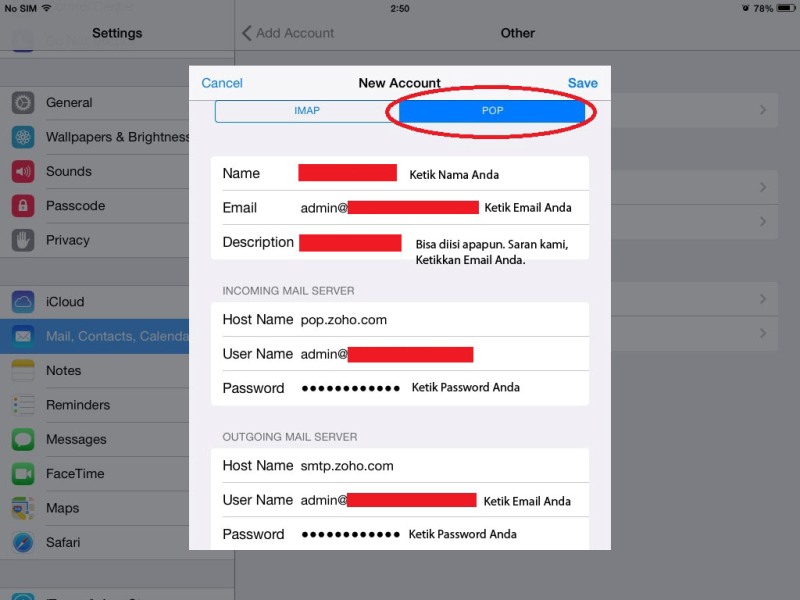Tap the Wallpapers & Brightness icon
This screenshot has height=600, width=800.
click(23, 137)
